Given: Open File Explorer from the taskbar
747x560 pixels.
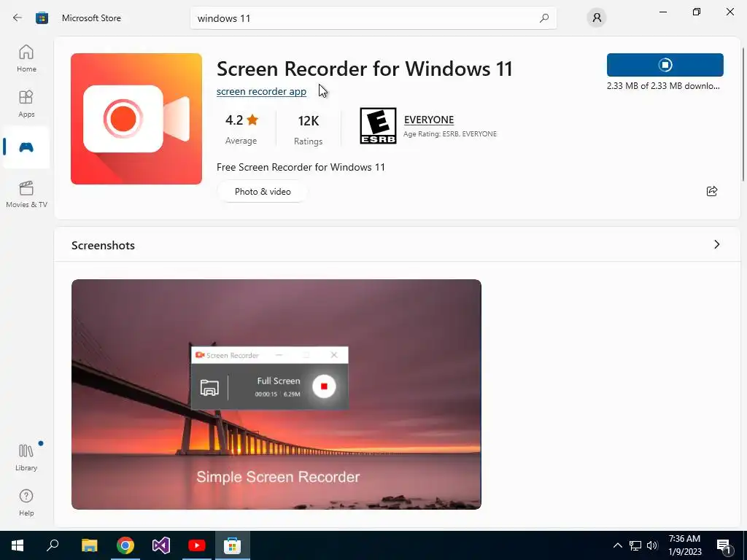Looking at the screenshot, I should click(89, 545).
